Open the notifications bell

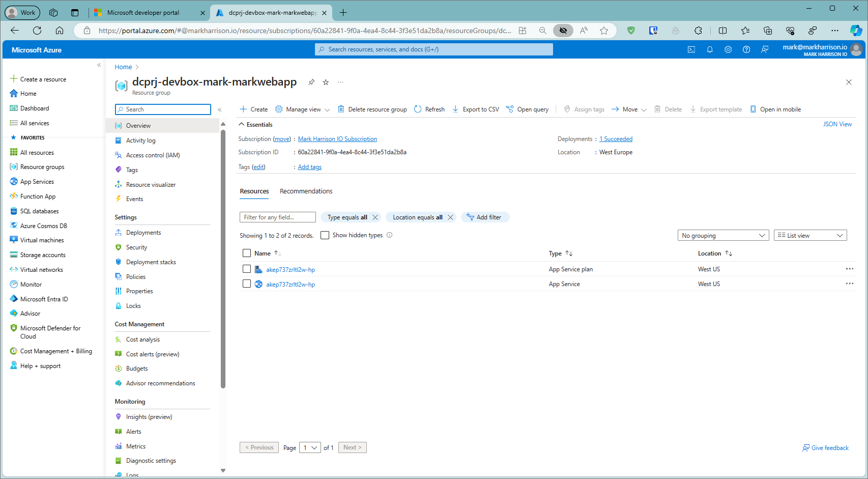[x=710, y=49]
